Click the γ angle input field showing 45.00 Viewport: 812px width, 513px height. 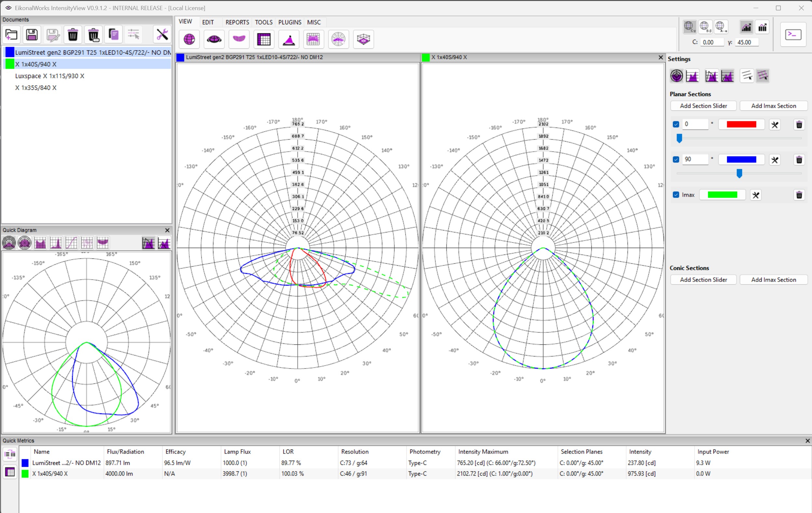(747, 42)
